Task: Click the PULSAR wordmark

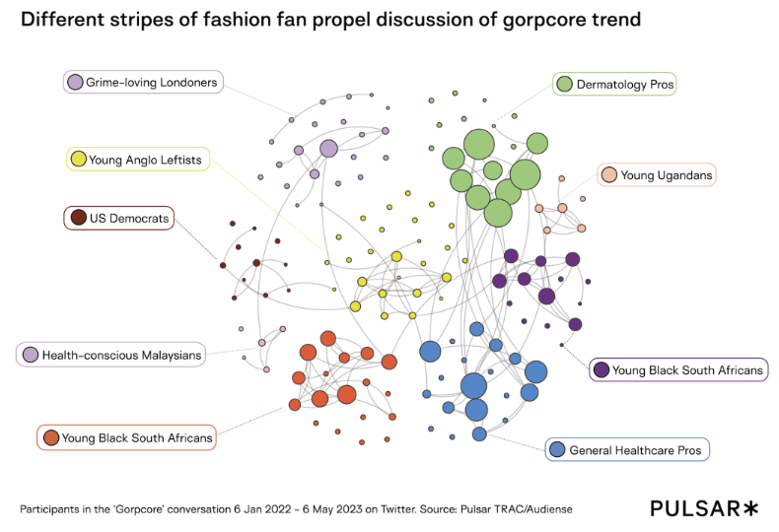Action: pyautogui.click(x=694, y=508)
